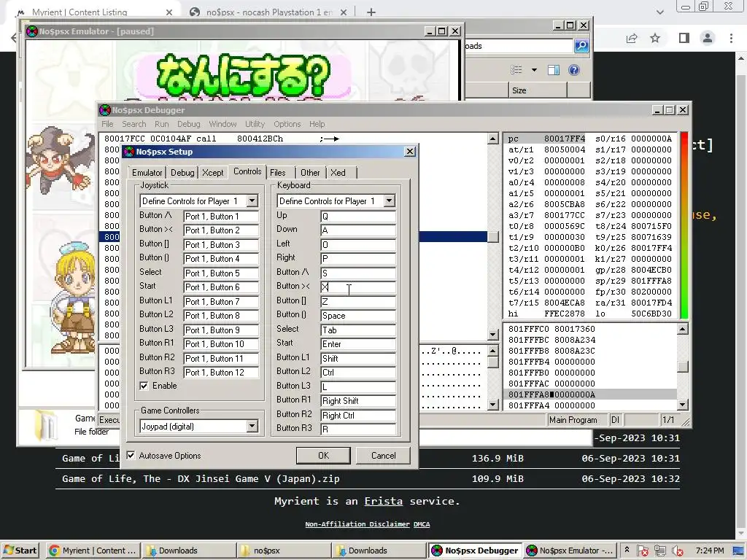Click the disassembly scrollbar down arrow

[493, 335]
